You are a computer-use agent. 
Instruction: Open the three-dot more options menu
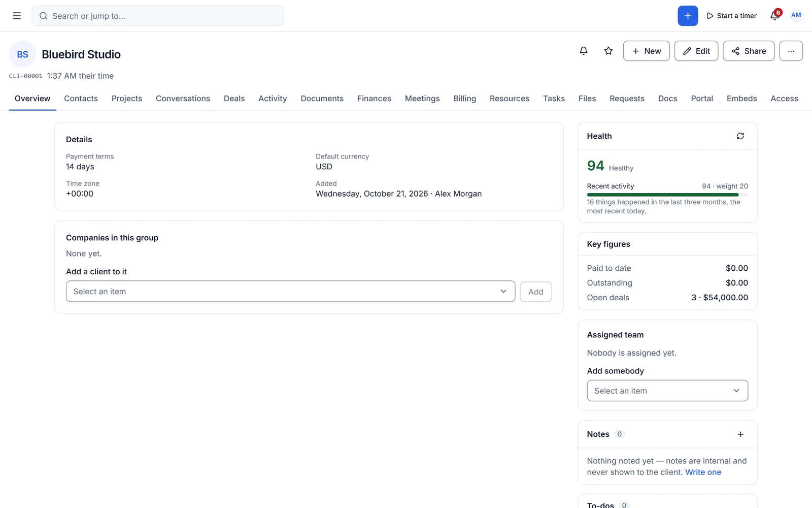(791, 51)
